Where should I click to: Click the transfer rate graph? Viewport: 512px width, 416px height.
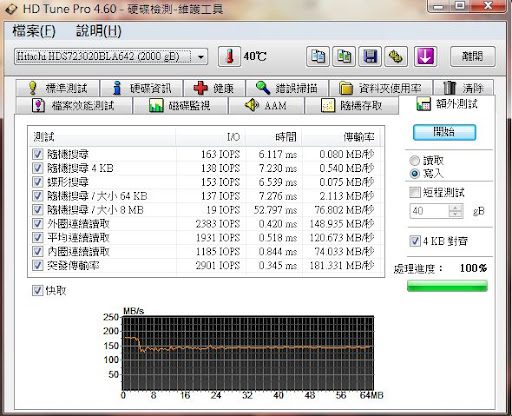[248, 353]
